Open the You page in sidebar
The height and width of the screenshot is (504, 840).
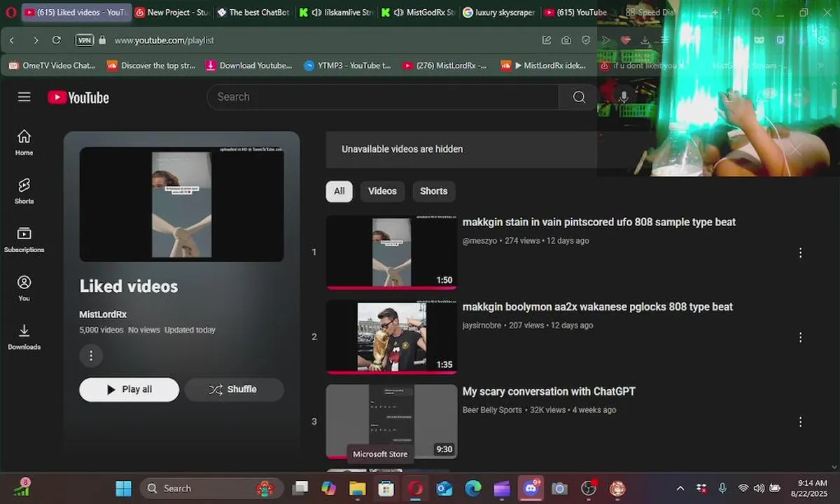24,288
